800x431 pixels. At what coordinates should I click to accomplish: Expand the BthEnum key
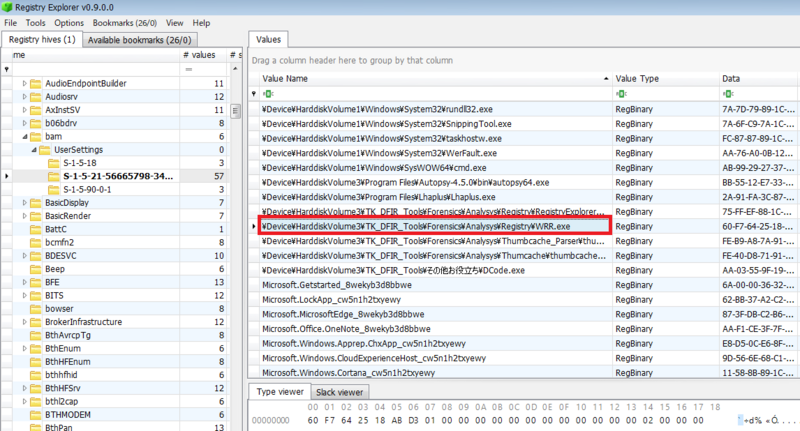(x=24, y=348)
